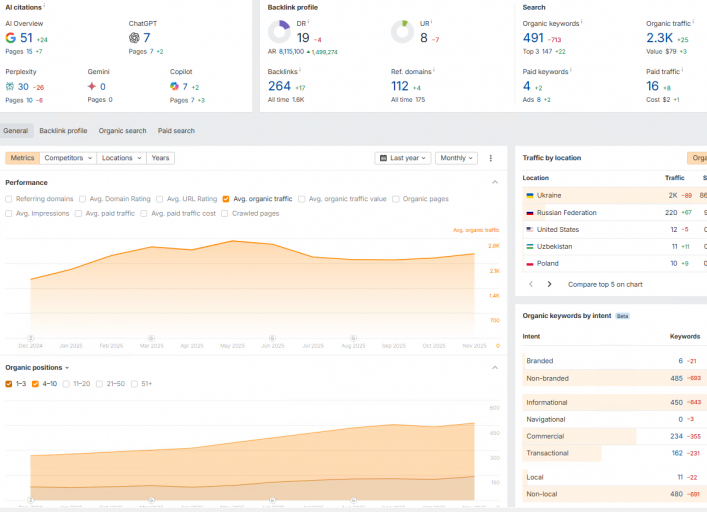Click the Google AI Overview icon
The height and width of the screenshot is (512, 707).
tap(10, 38)
